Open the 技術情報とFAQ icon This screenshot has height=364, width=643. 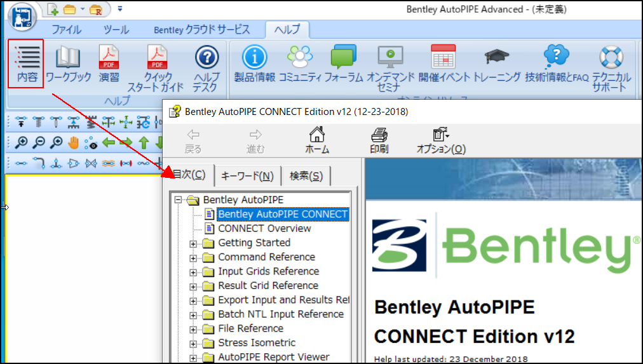pyautogui.click(x=557, y=64)
